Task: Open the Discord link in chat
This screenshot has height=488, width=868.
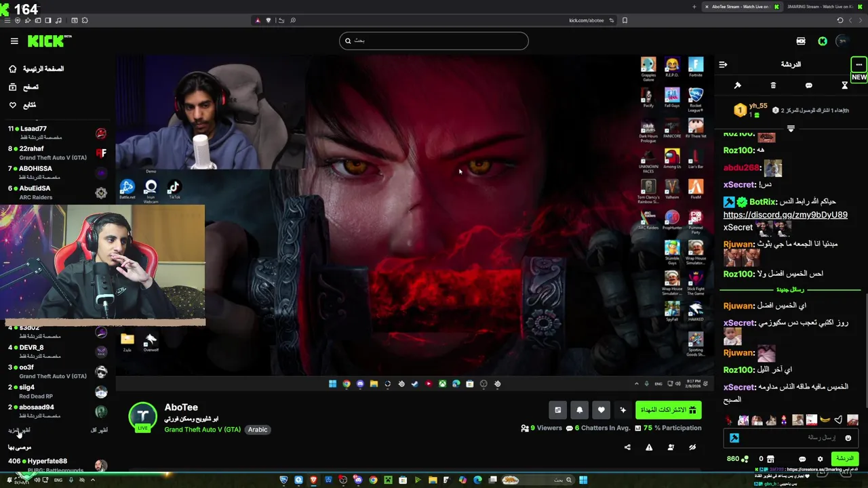Action: tap(785, 215)
